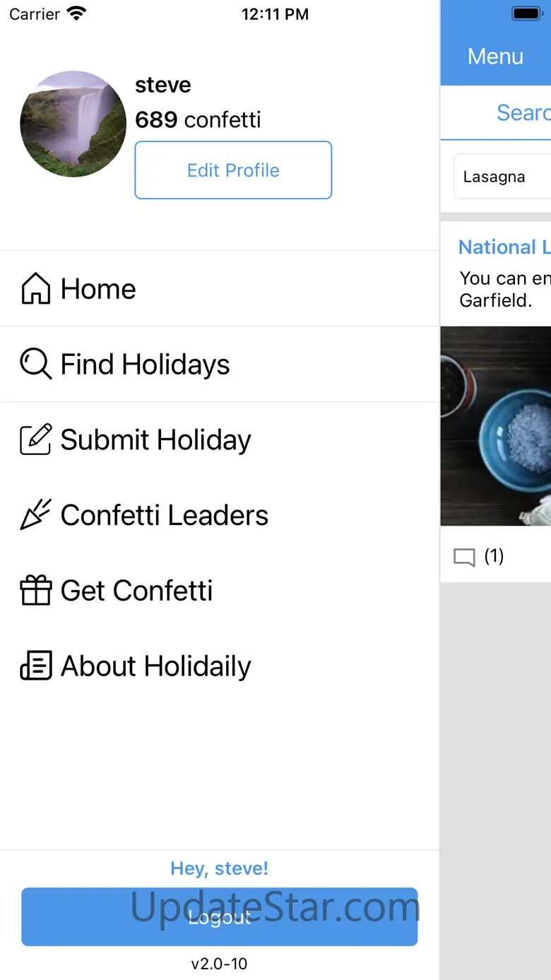This screenshot has width=551, height=980.
Task: View Confetti Leaders menu entry
Action: pos(164,515)
